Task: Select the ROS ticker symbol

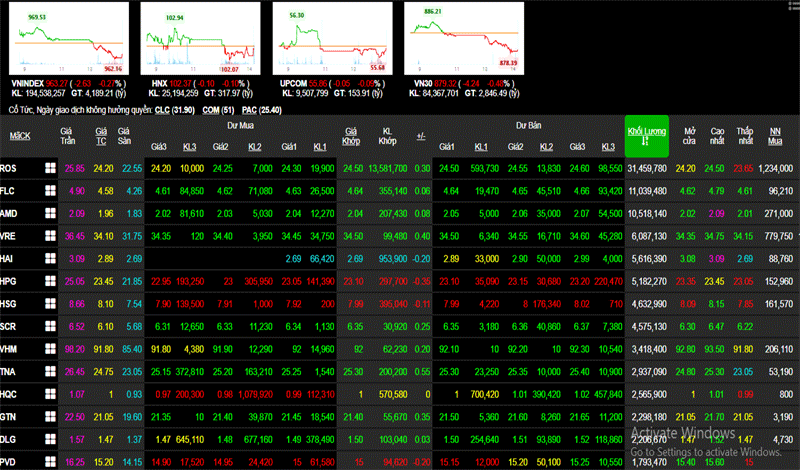Action: point(8,168)
